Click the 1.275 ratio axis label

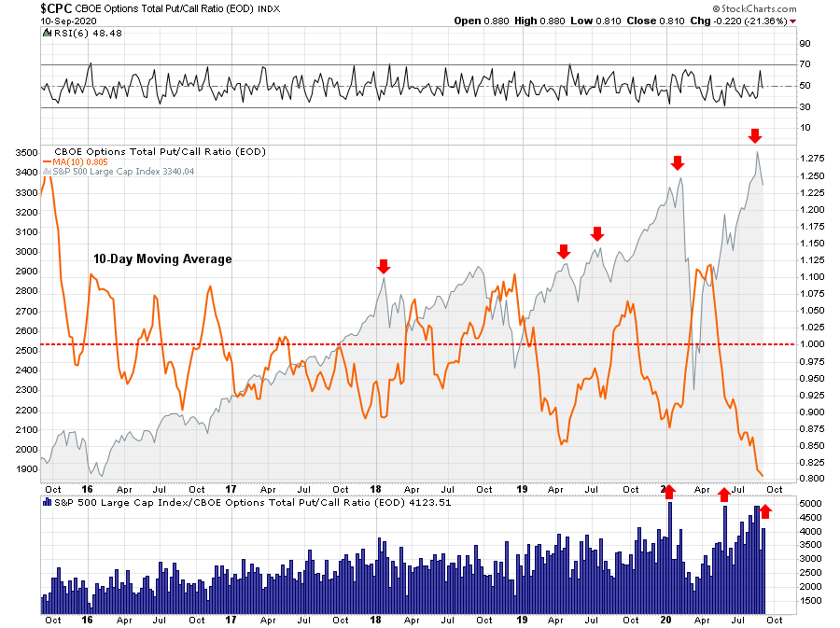[x=812, y=159]
